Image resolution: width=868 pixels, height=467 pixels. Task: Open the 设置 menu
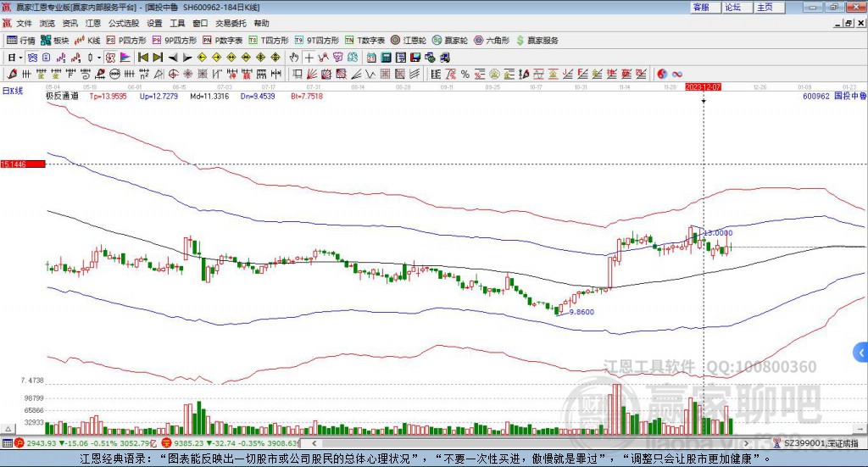pos(154,23)
